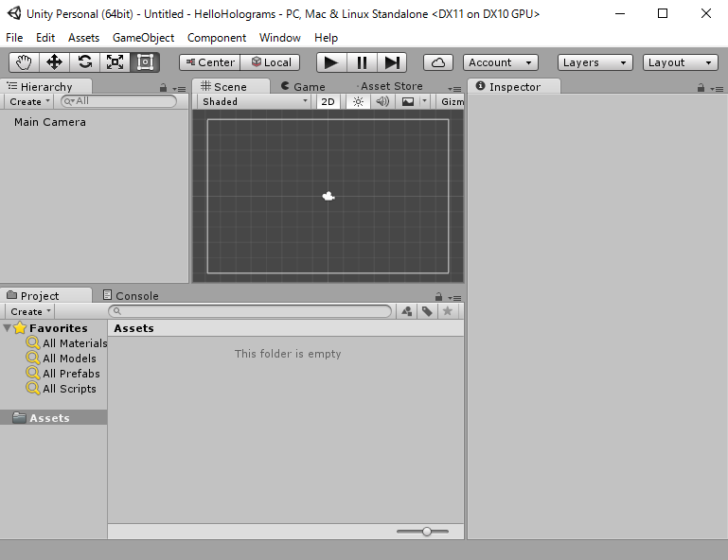Switch to the Game tab
The image size is (728, 560).
tap(304, 86)
